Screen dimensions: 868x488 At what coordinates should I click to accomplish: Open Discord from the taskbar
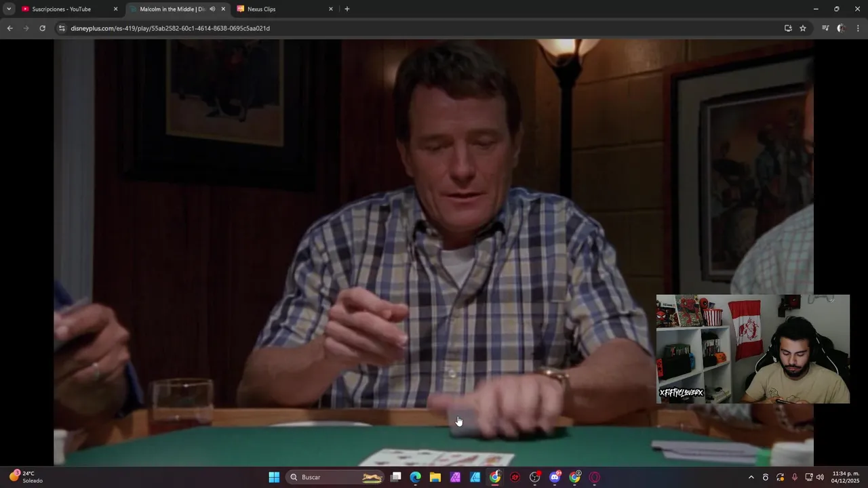pyautogui.click(x=555, y=477)
